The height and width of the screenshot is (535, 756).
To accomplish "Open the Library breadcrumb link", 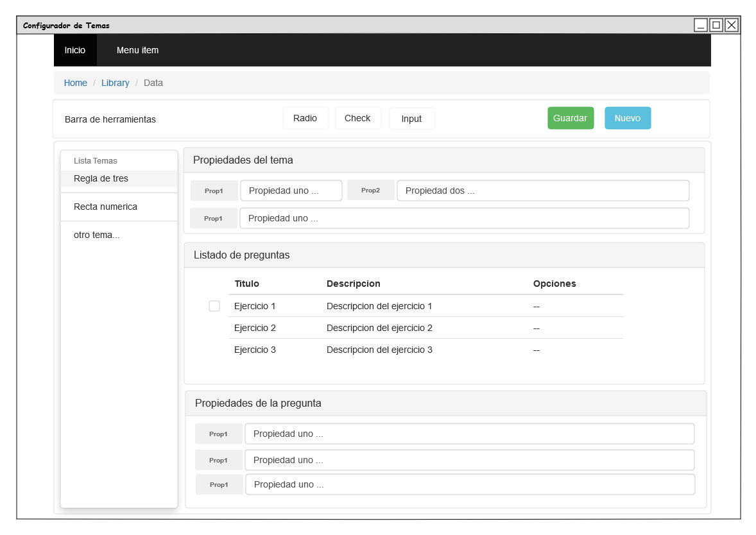I will 116,83.
